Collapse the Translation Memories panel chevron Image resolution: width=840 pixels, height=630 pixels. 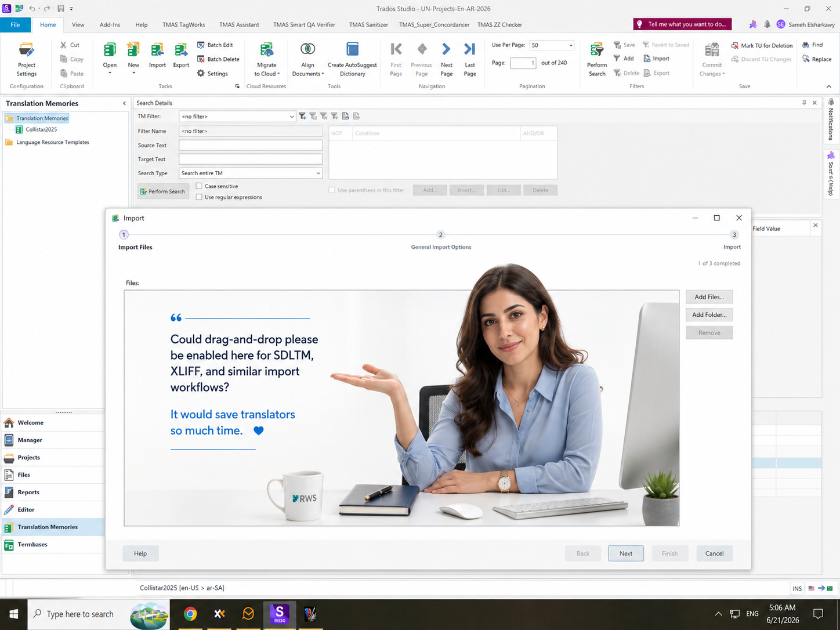[124, 103]
